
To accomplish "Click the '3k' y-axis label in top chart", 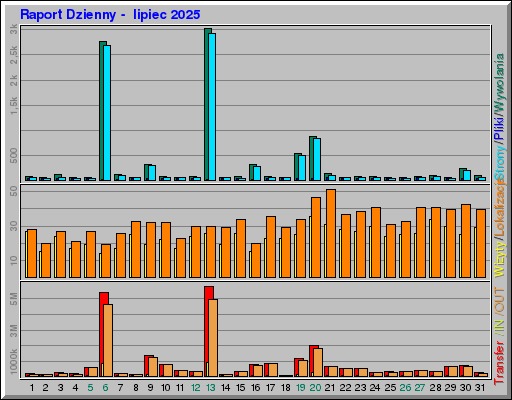I will click(x=14, y=29).
